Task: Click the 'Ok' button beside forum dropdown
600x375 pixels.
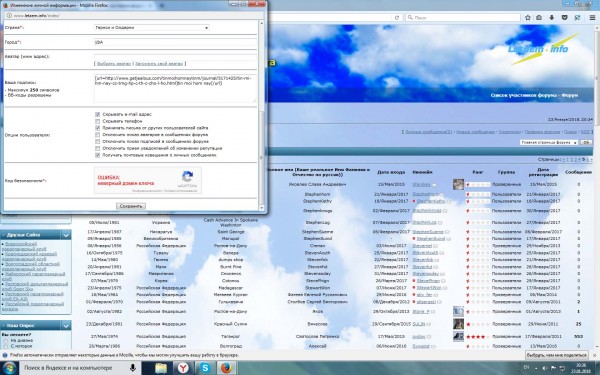Action: [586, 142]
